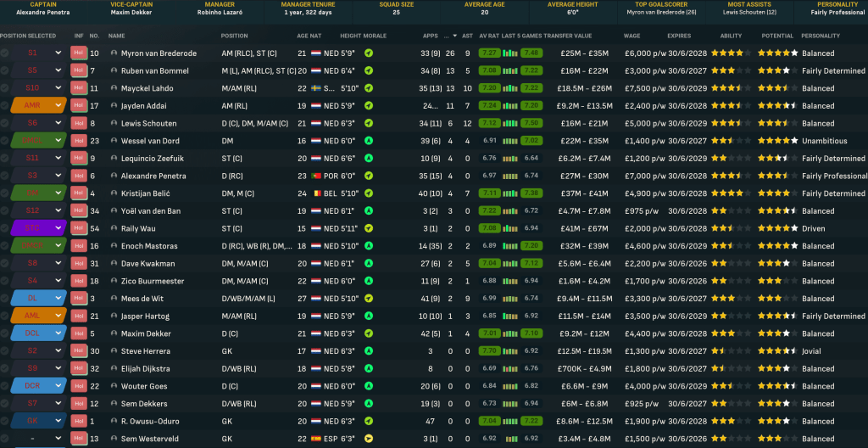Click the morale icon for Sem Westerveld
This screenshot has height=448, width=868.
369,439
